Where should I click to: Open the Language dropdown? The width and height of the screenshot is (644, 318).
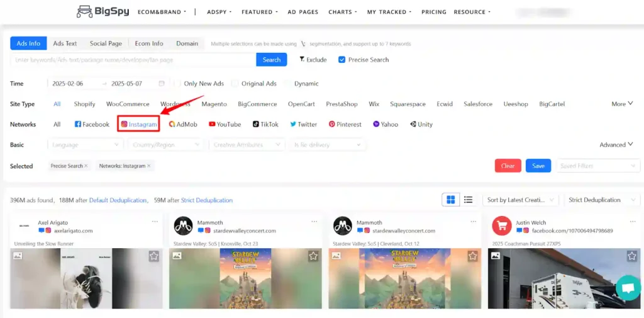point(85,145)
